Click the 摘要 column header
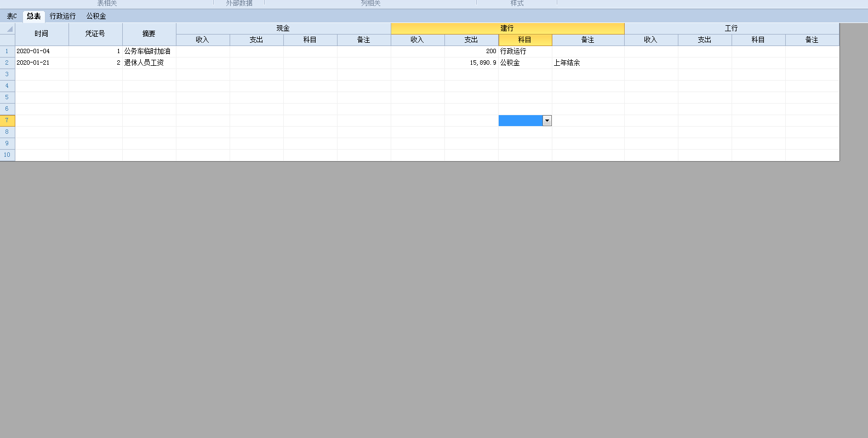The height and width of the screenshot is (438, 868). click(149, 34)
